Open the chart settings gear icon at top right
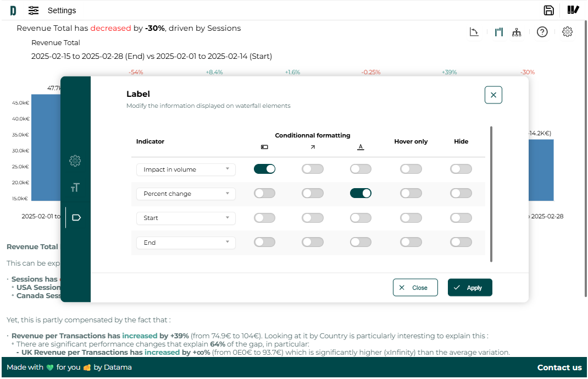Image resolution: width=588 pixels, height=379 pixels. click(568, 32)
